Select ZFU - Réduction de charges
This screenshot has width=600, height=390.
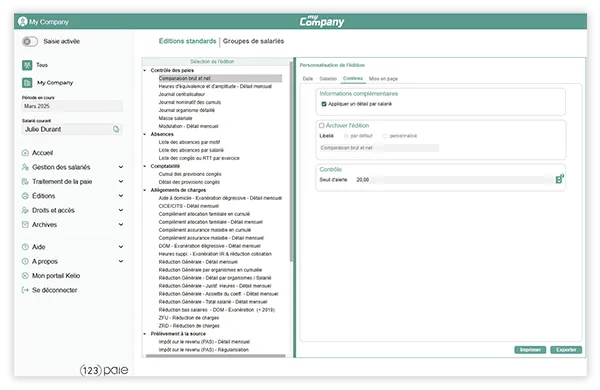[189, 318]
